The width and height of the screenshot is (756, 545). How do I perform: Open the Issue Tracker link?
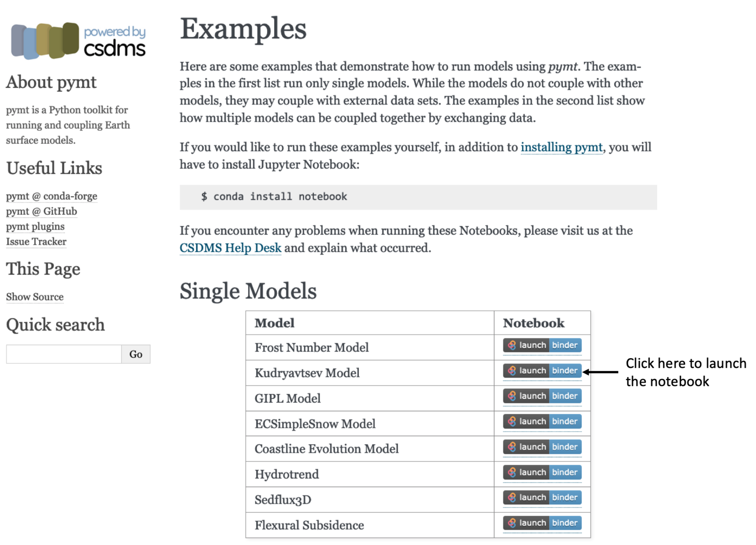point(36,241)
